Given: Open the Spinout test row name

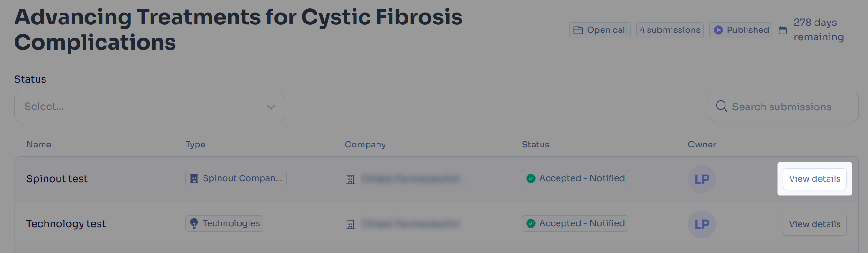Looking at the screenshot, I should tap(57, 179).
